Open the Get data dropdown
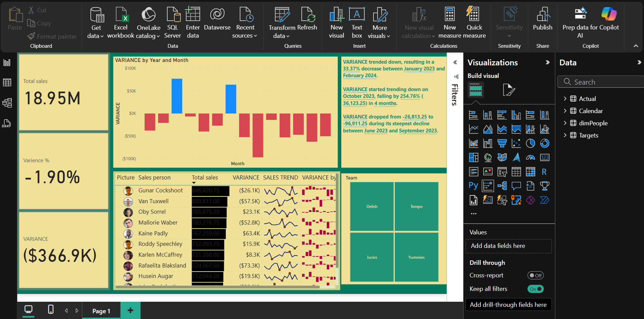The width and height of the screenshot is (644, 319). tap(95, 31)
